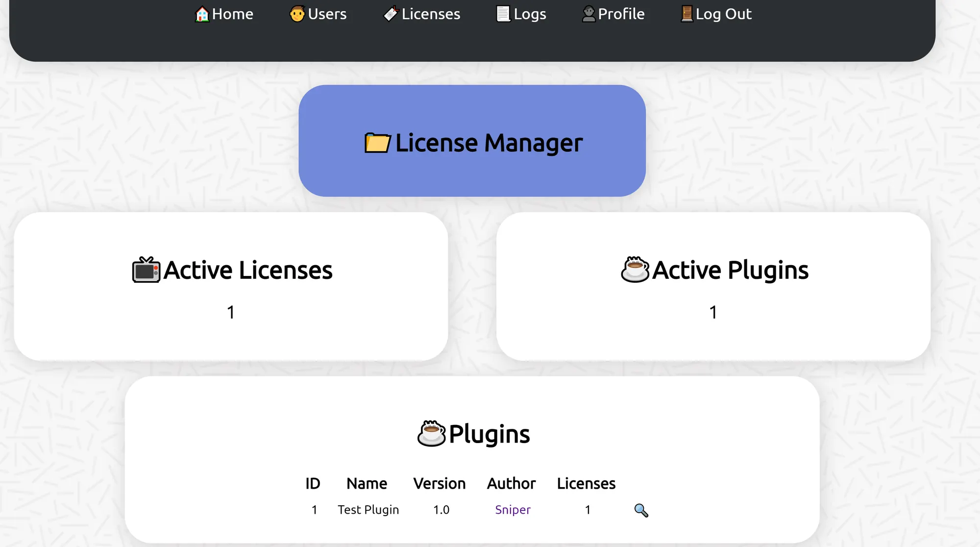
Task: Click the folder icon in License Manager banner
Action: click(377, 143)
